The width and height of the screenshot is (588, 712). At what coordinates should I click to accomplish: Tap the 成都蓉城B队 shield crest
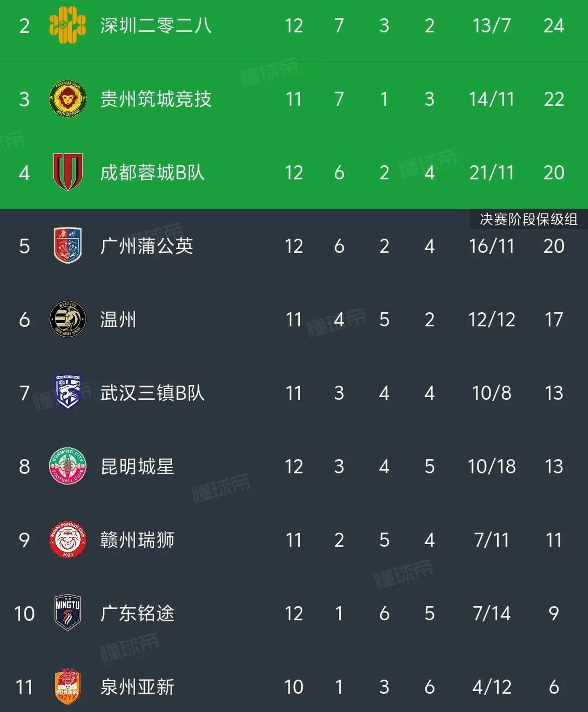click(x=68, y=172)
